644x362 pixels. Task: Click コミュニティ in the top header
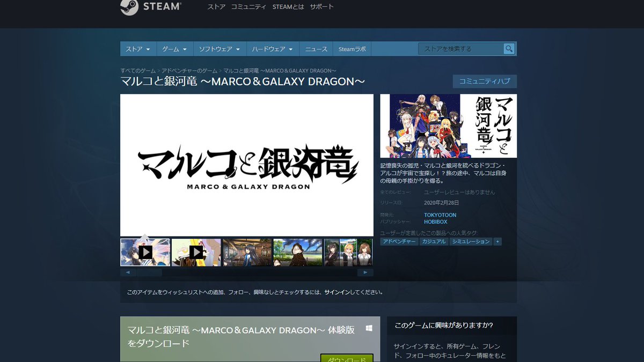[x=248, y=7]
